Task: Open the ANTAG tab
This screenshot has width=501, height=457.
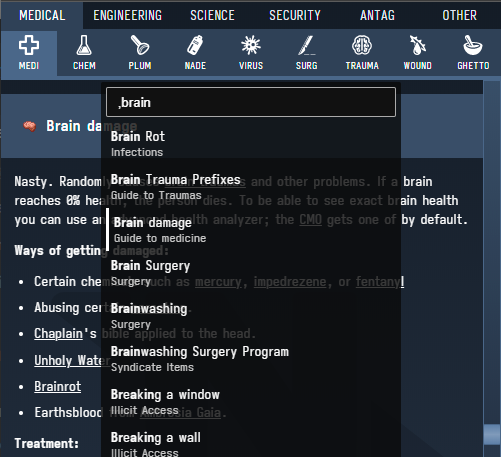Action: click(x=377, y=15)
